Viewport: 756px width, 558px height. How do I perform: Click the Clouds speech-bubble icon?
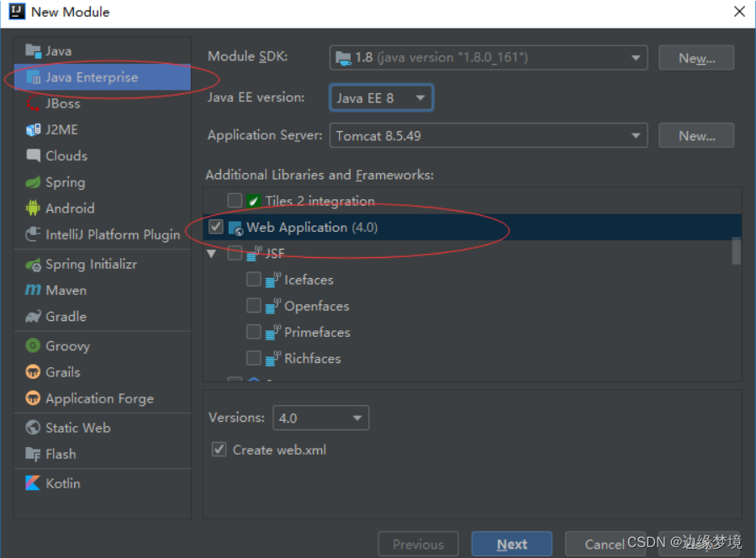tap(33, 155)
